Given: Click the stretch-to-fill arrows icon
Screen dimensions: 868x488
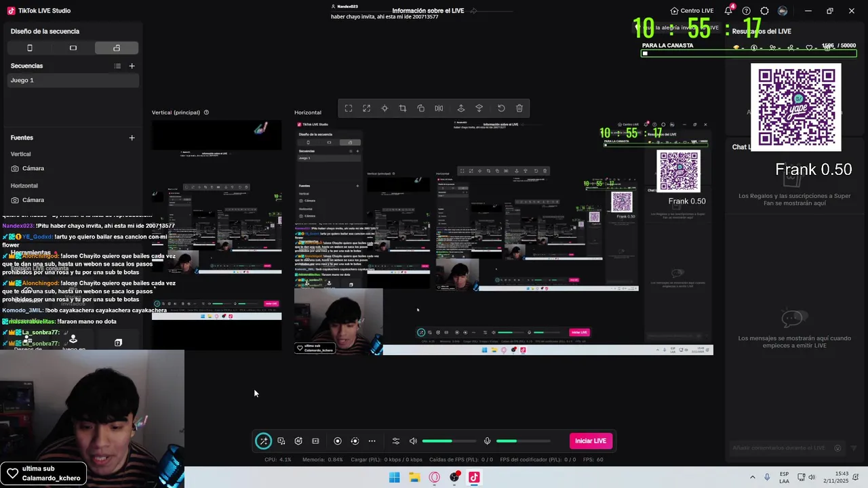Looking at the screenshot, I should point(367,108).
